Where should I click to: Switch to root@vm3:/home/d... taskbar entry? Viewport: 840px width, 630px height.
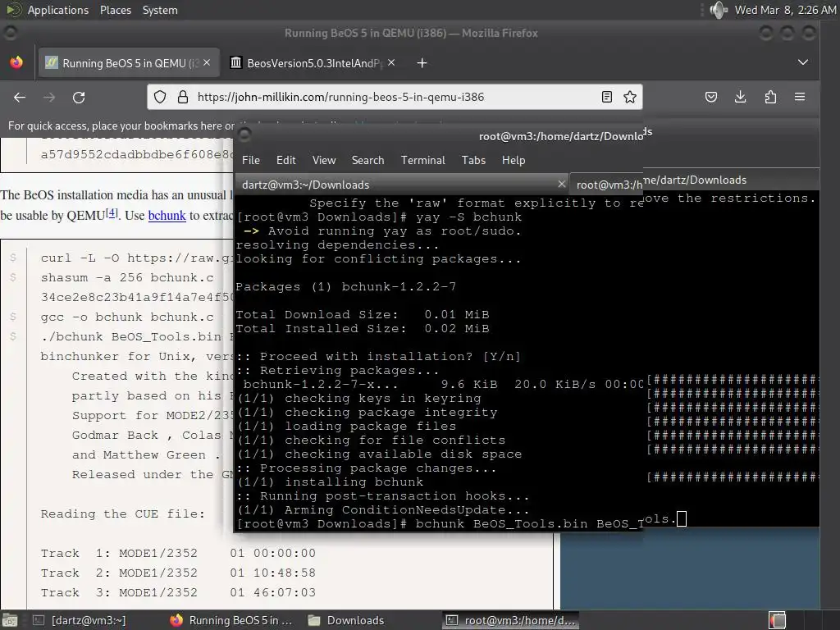click(510, 620)
